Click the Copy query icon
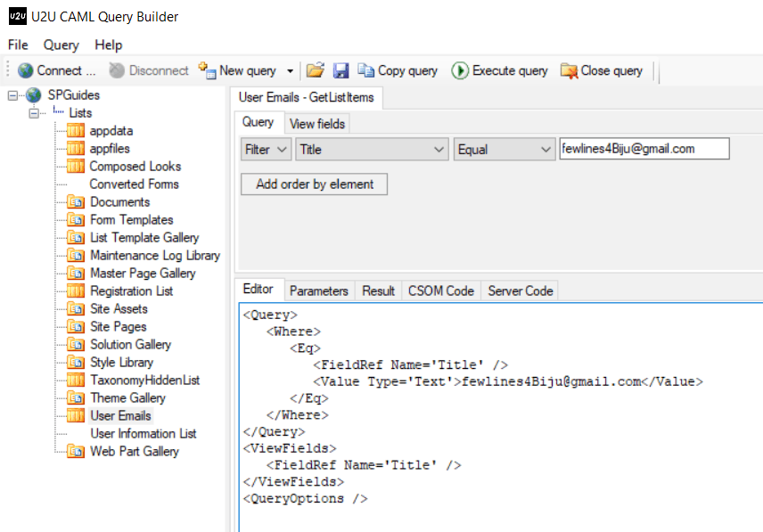 pyautogui.click(x=366, y=70)
